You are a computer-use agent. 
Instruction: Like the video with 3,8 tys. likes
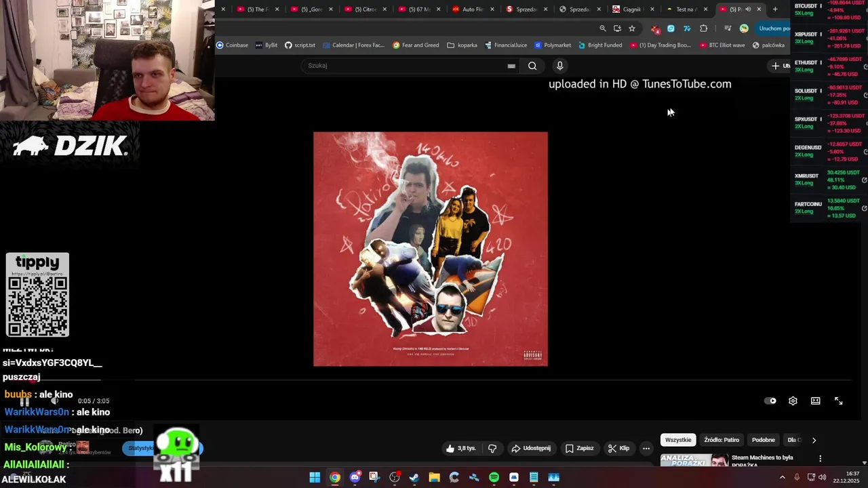point(461,448)
